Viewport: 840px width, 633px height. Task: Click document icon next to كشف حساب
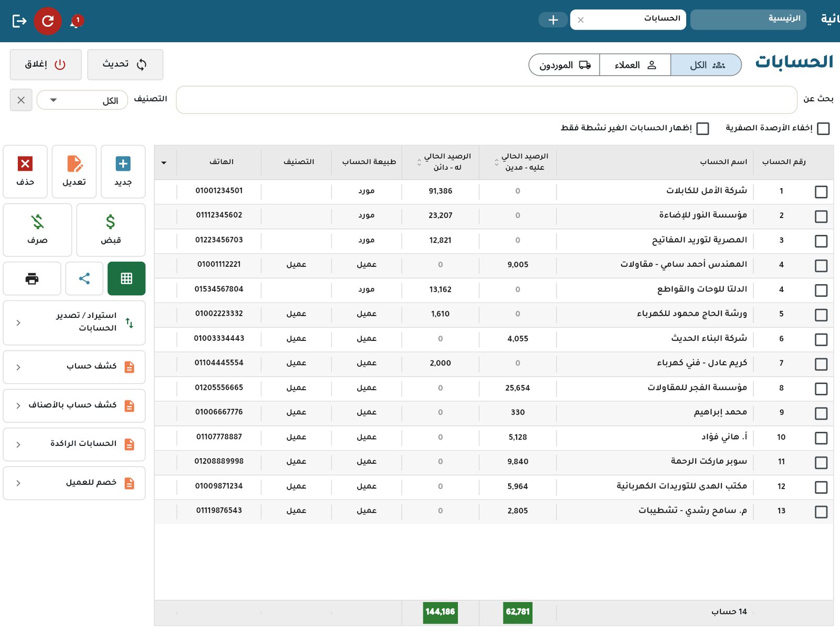129,367
